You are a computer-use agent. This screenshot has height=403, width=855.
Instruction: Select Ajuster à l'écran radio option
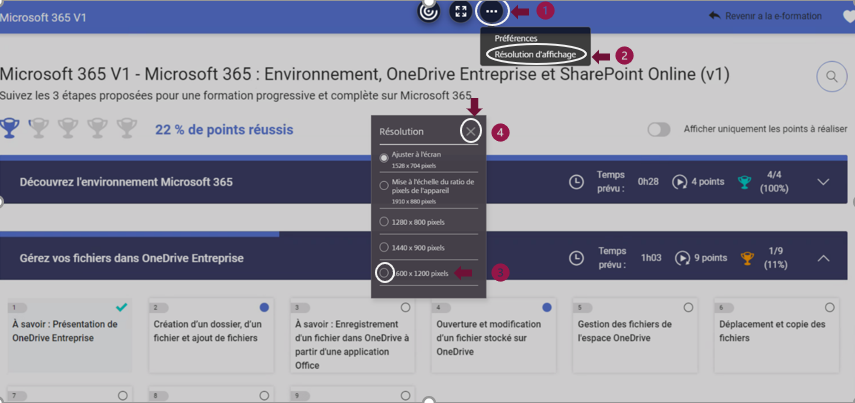pyautogui.click(x=384, y=158)
